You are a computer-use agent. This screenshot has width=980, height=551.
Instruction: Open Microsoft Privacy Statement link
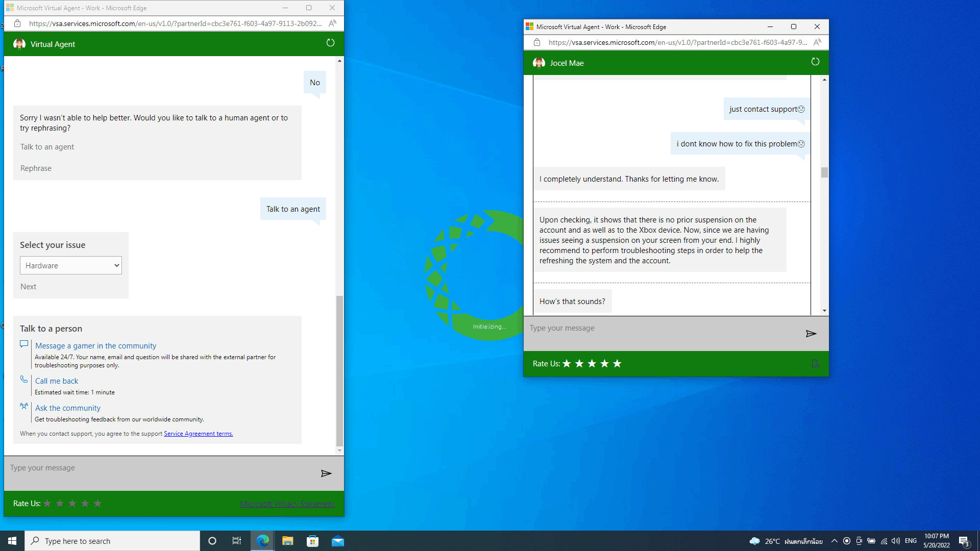click(287, 504)
